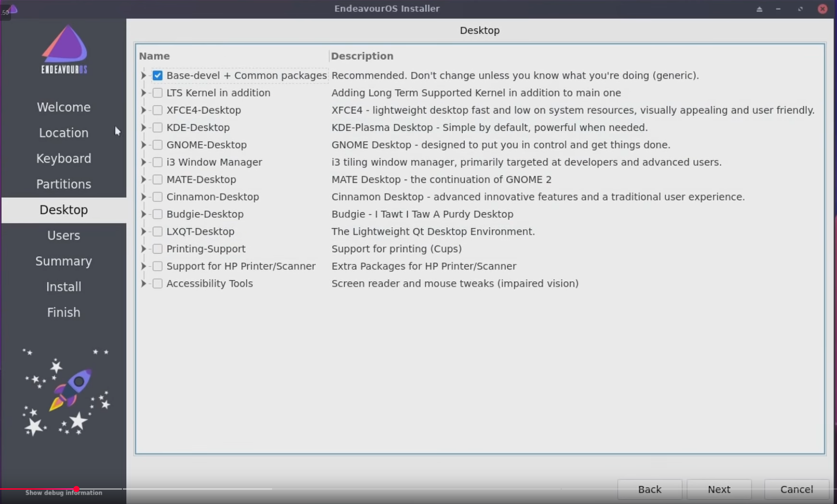The height and width of the screenshot is (504, 837).
Task: Go to the Partitions step in sidebar
Action: click(x=64, y=184)
